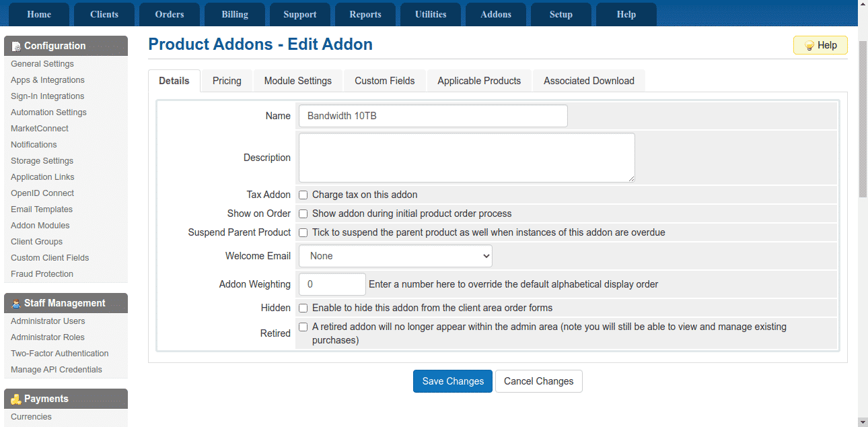Image resolution: width=868 pixels, height=427 pixels.
Task: Open Storage Settings link
Action: [x=42, y=161]
